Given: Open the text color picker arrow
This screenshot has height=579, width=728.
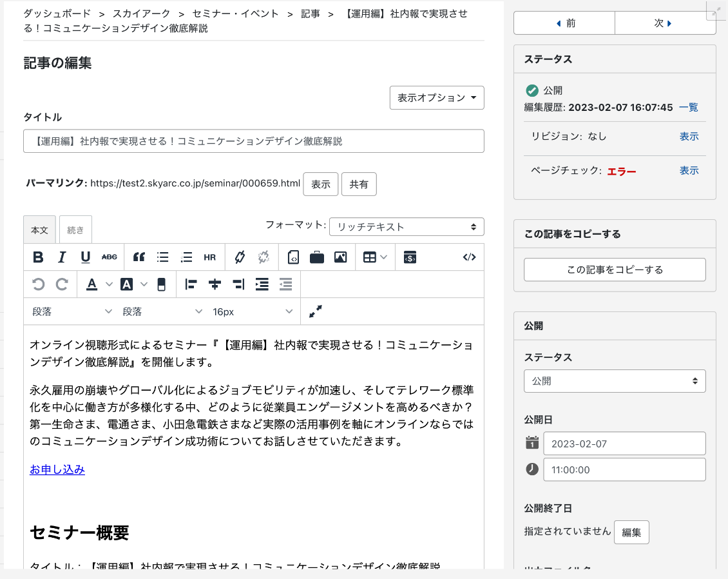Looking at the screenshot, I should pyautogui.click(x=109, y=284).
